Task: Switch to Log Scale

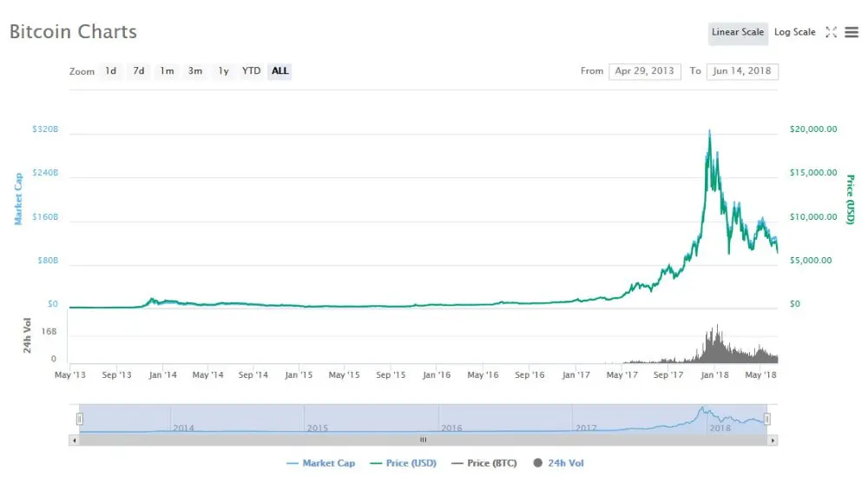Action: (x=794, y=32)
